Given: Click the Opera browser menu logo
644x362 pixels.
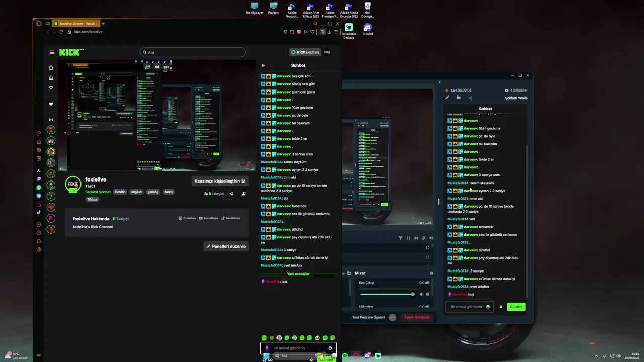Looking at the screenshot, I should (x=39, y=24).
